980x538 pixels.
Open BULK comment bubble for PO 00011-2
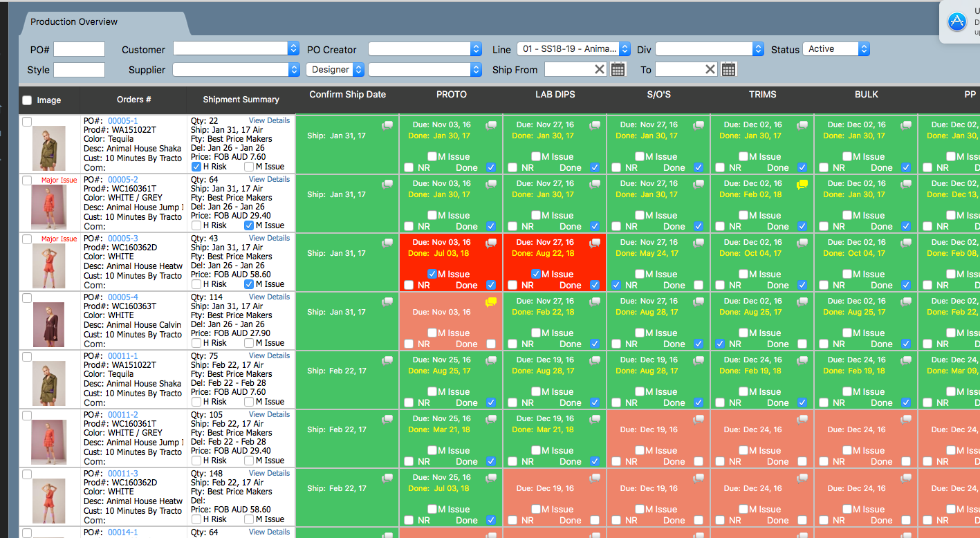906,419
